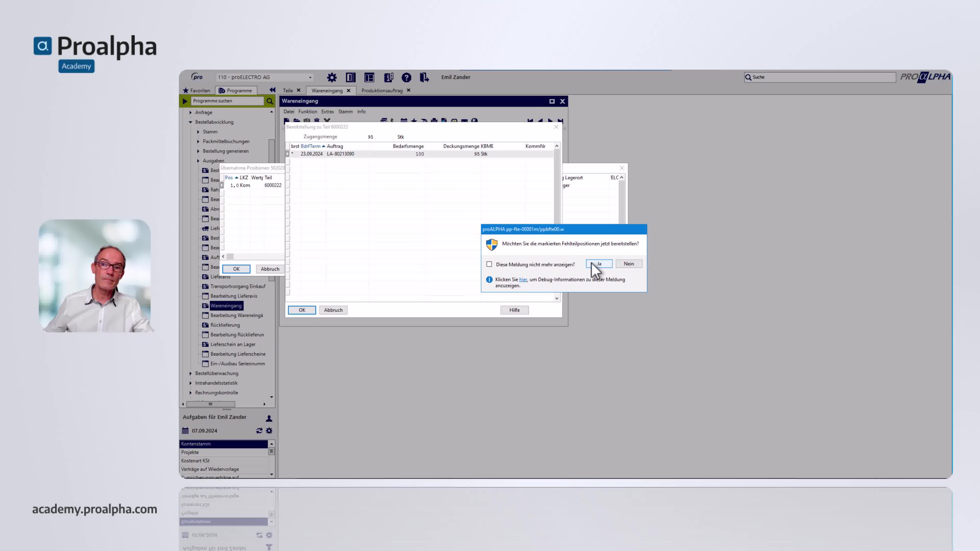Viewport: 980px width, 551px height.
Task: Click the horizontal scrollbar of program tree
Action: [210, 404]
